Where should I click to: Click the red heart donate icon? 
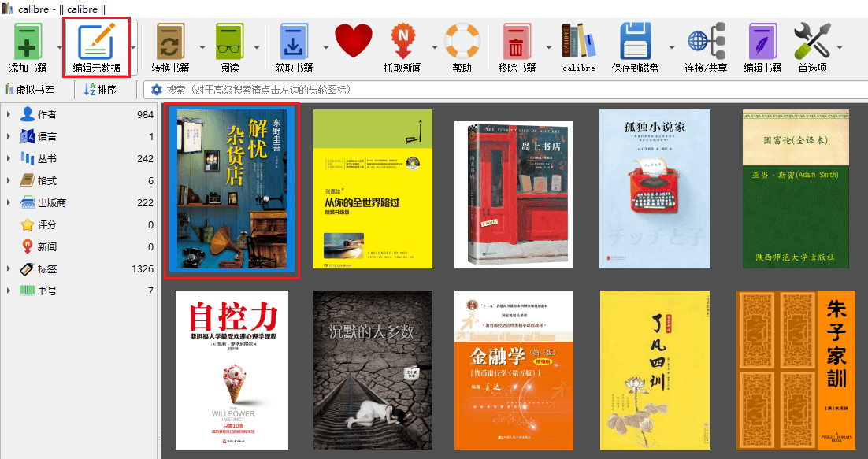pos(354,41)
